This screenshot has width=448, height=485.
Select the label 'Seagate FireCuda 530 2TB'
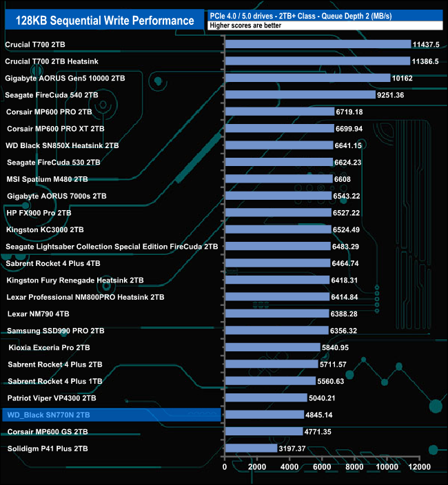click(54, 163)
